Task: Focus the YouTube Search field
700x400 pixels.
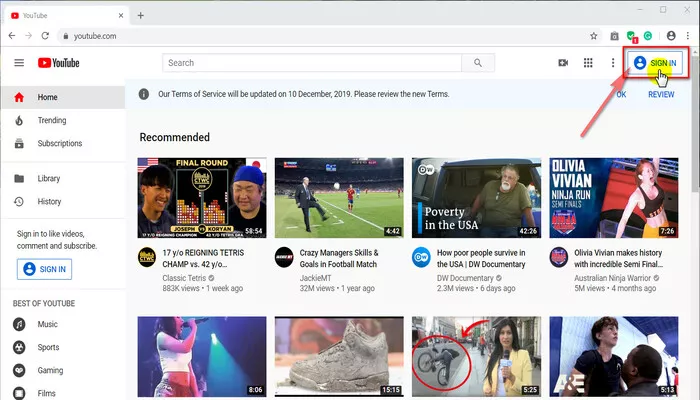Action: pyautogui.click(x=312, y=63)
